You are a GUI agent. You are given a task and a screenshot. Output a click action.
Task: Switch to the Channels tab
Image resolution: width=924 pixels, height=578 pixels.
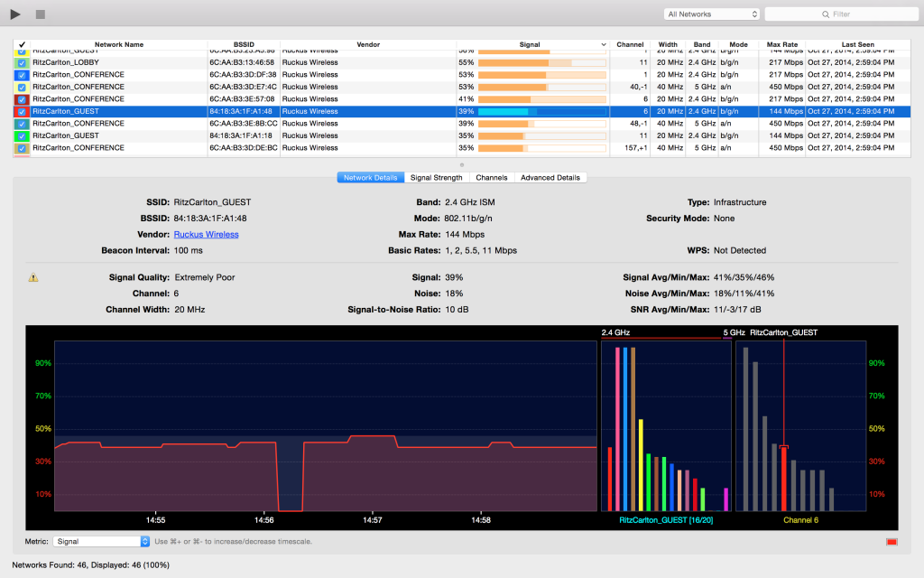pyautogui.click(x=492, y=178)
